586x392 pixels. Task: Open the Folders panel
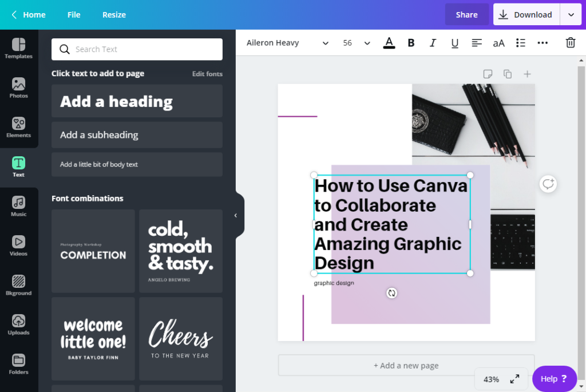click(19, 364)
